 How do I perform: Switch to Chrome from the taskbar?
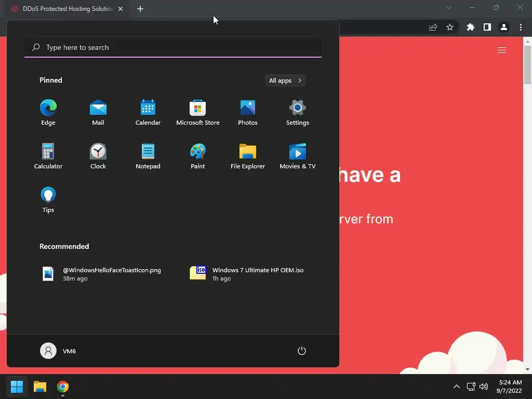(x=63, y=387)
